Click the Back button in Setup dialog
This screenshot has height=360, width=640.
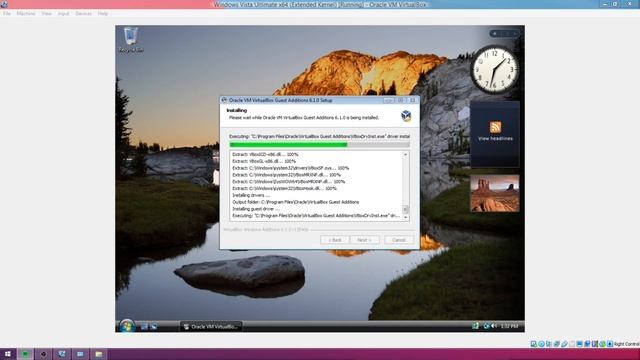tap(335, 240)
